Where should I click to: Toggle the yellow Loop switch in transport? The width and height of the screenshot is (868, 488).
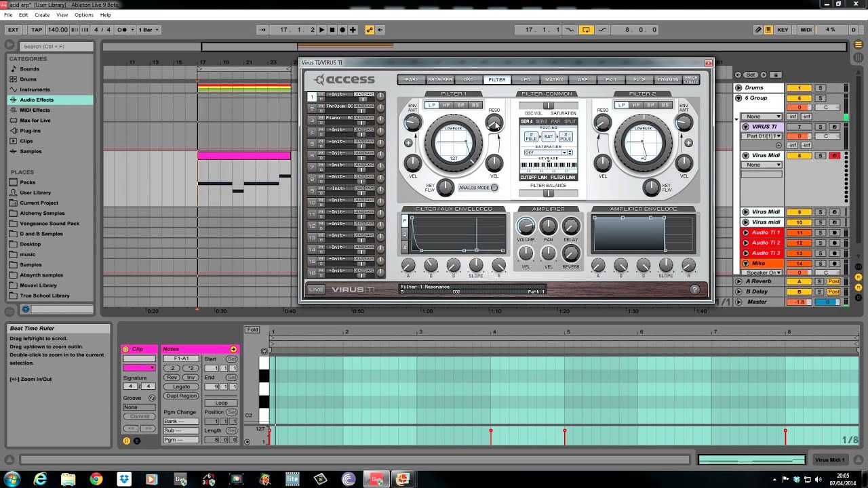(586, 30)
